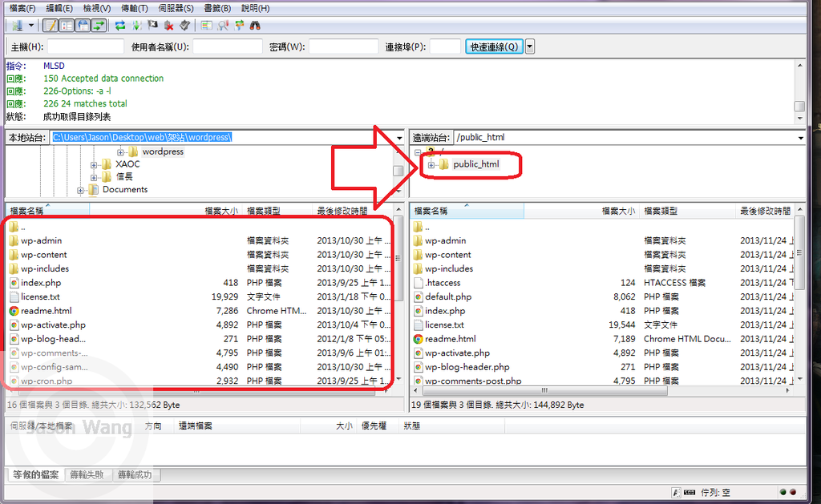
Task: Toggle the local directory tree view
Action: [x=67, y=25]
